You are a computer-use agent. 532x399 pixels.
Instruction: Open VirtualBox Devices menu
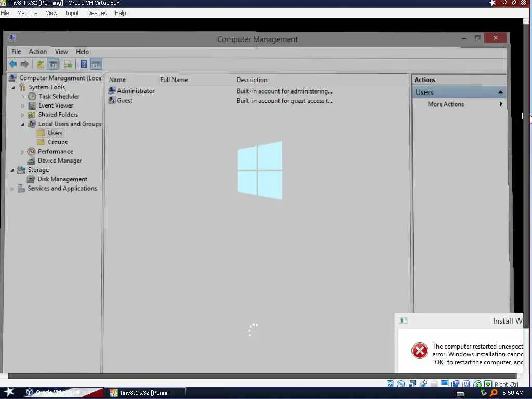coord(97,13)
